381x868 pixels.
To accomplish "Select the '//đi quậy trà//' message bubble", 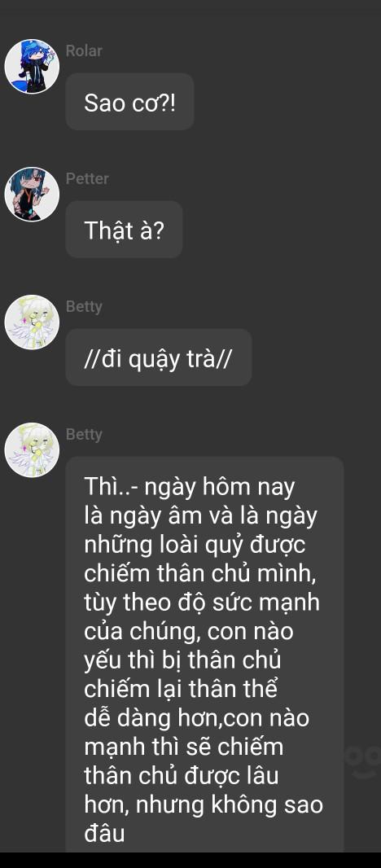I will point(159,357).
